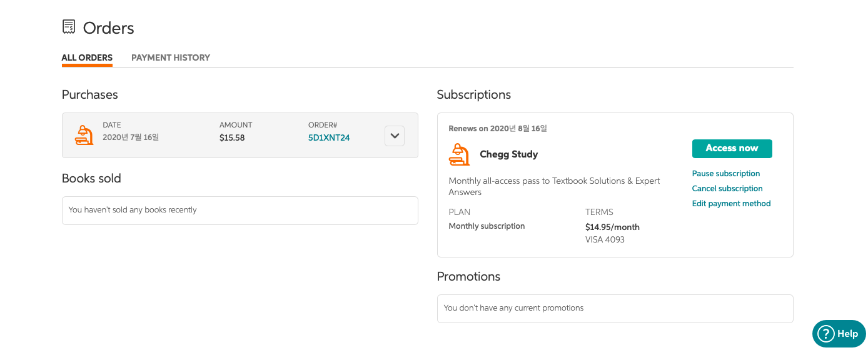The width and height of the screenshot is (868, 350).
Task: Click Pause subscription link
Action: pos(726,174)
